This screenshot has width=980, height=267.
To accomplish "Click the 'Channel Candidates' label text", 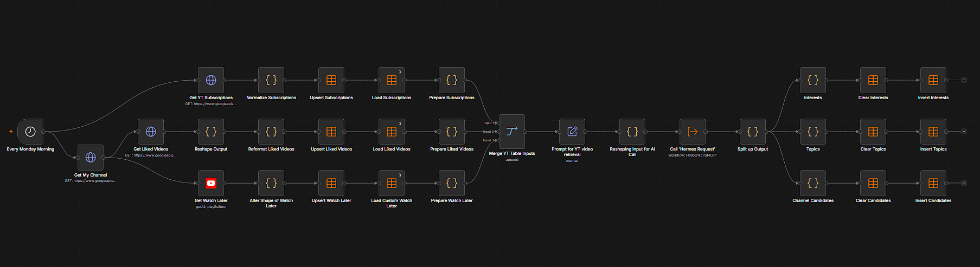I will click(813, 200).
